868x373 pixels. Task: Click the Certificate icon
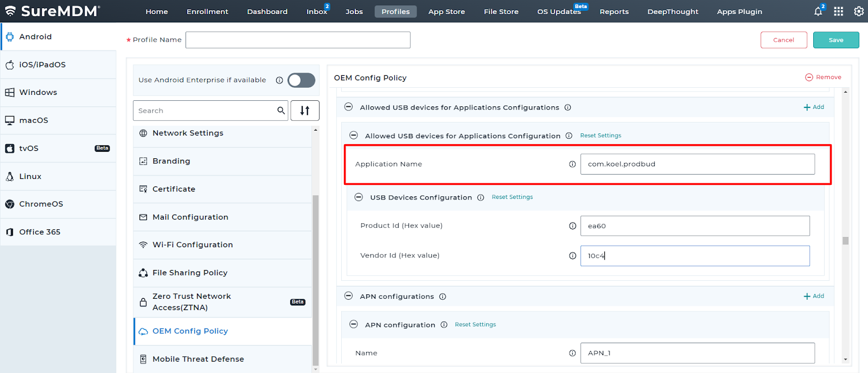tap(143, 189)
